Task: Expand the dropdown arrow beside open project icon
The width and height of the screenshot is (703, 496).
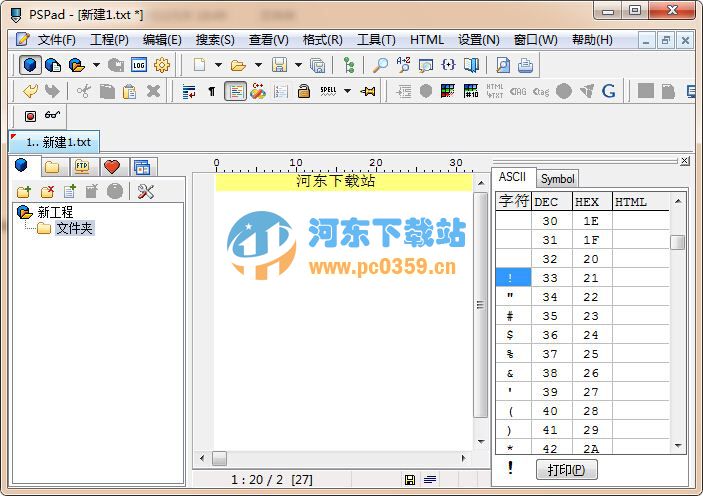Action: pyautogui.click(x=96, y=65)
